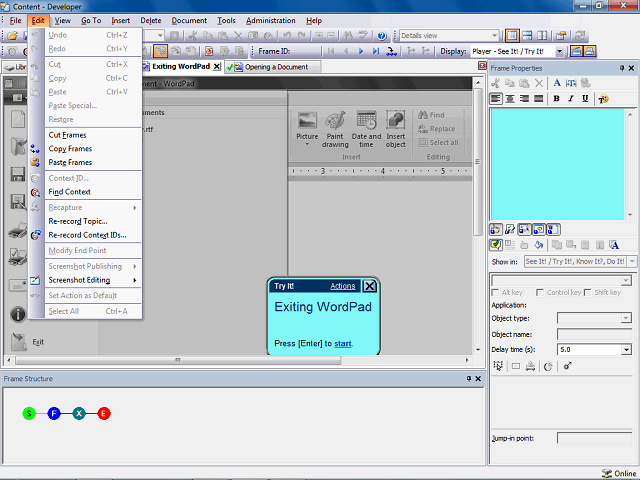Image resolution: width=640 pixels, height=480 pixels.
Task: Click Date and time icon in screenshot
Action: tap(366, 121)
